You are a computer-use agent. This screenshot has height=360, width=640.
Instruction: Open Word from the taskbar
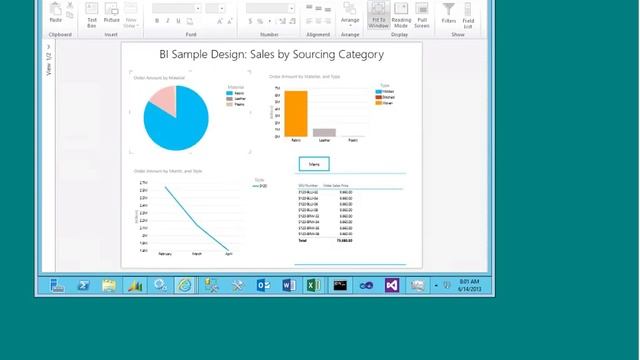pos(289,285)
